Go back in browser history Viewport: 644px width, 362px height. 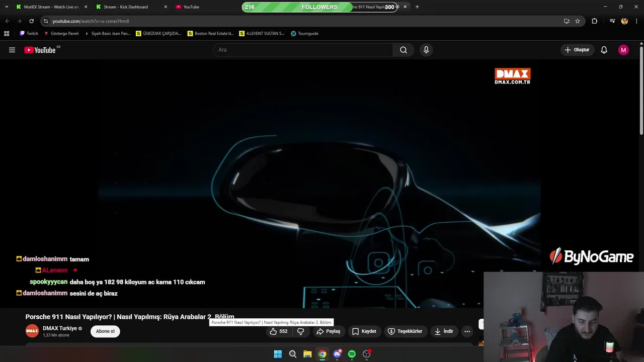click(7, 21)
